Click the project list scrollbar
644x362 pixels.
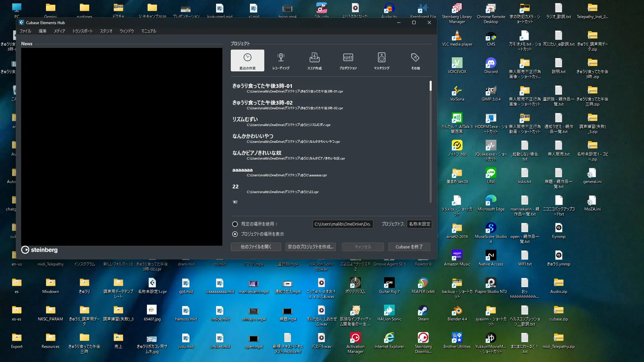[430, 141]
